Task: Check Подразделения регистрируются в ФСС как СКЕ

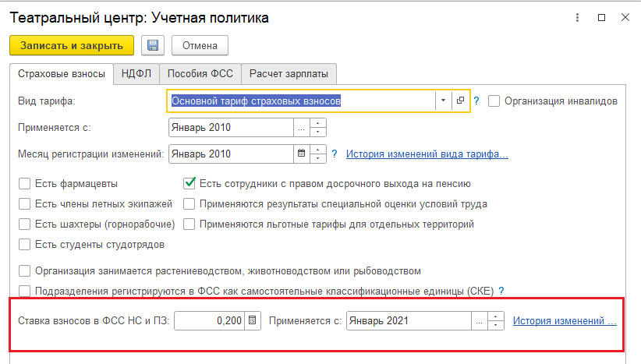Action: pos(24,292)
